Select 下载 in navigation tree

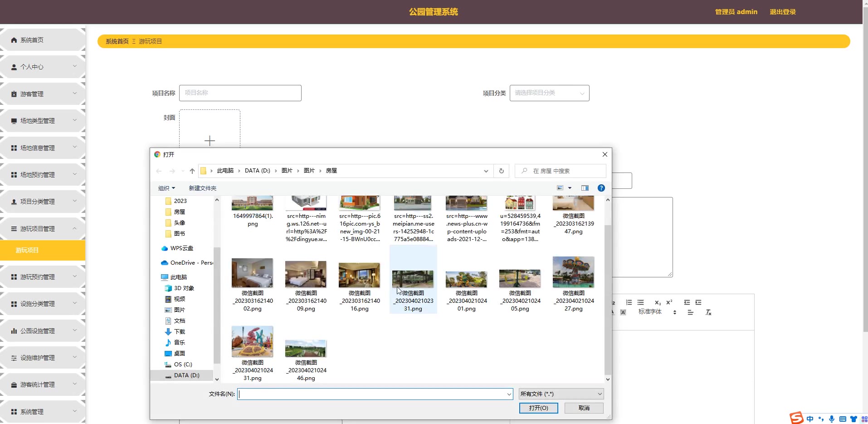tap(180, 332)
